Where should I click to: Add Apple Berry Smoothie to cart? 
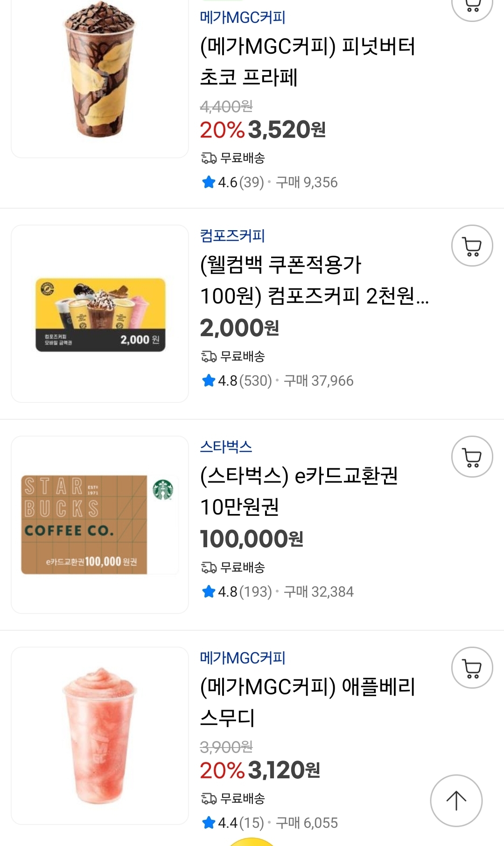coord(472,668)
